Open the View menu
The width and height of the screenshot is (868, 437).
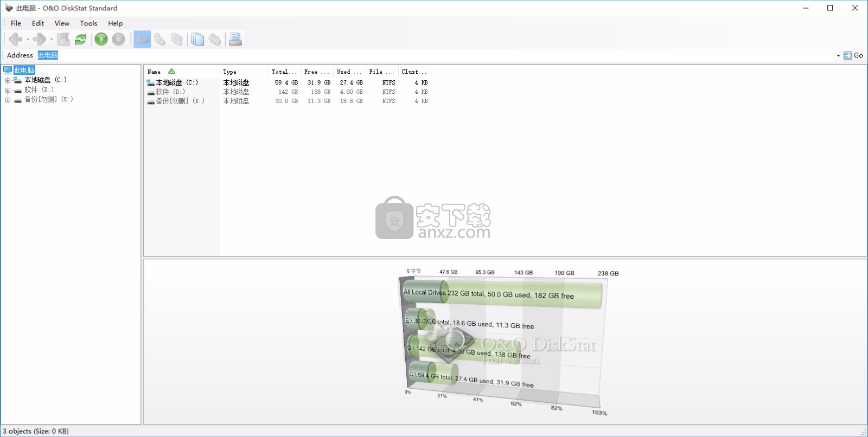click(x=62, y=23)
